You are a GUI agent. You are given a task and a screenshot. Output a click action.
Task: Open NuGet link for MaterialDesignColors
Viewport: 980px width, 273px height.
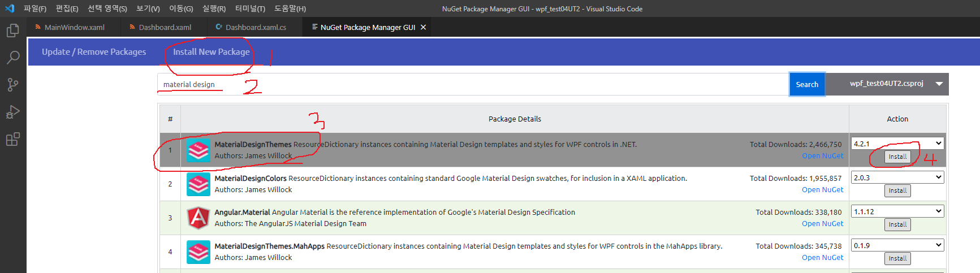(822, 190)
